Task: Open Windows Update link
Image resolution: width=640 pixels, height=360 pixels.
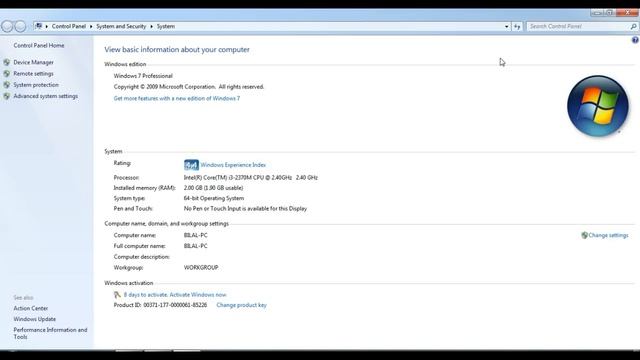Action: click(x=35, y=319)
